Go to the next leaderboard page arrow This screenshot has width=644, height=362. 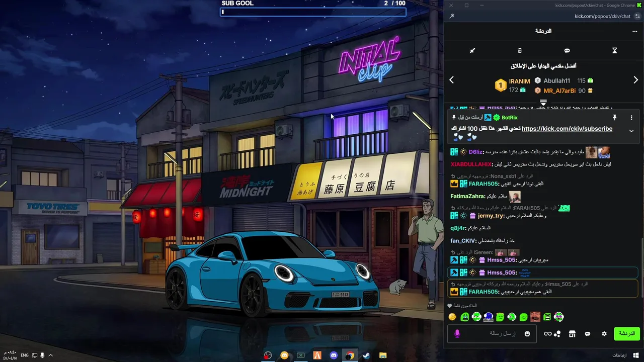[635, 80]
